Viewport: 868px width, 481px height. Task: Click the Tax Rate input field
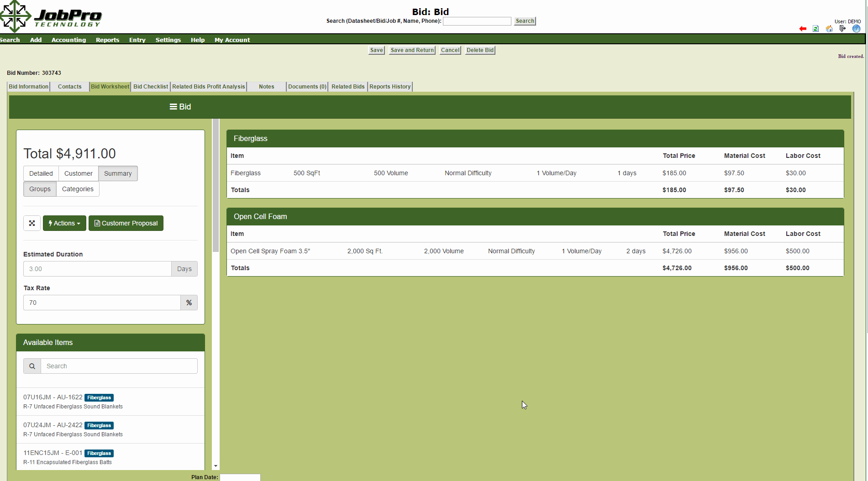click(x=101, y=302)
